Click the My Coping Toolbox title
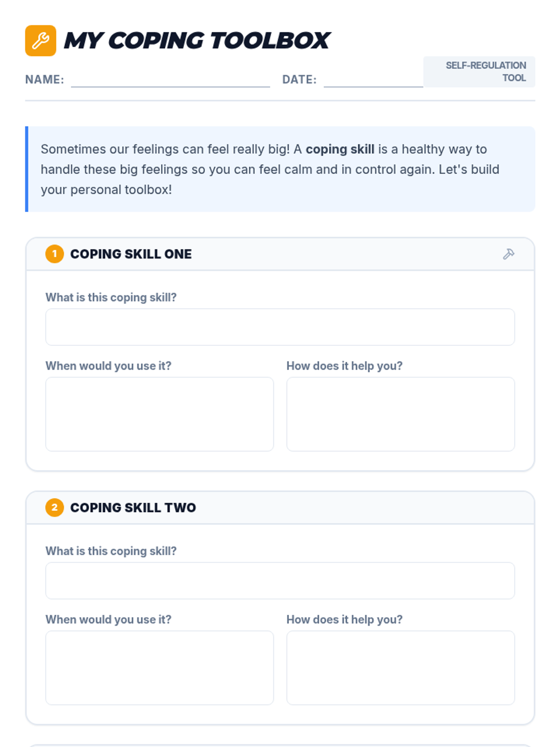The width and height of the screenshot is (560, 747). tap(197, 41)
